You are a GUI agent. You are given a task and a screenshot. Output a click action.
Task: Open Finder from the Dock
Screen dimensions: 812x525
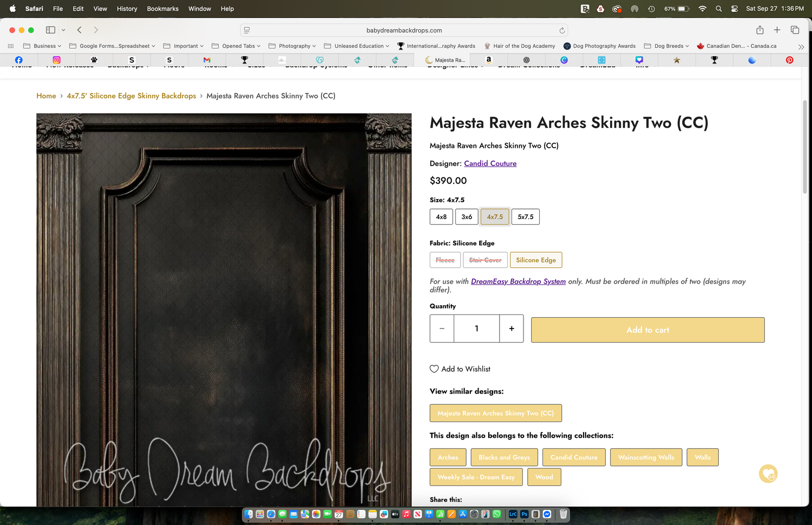point(248,514)
